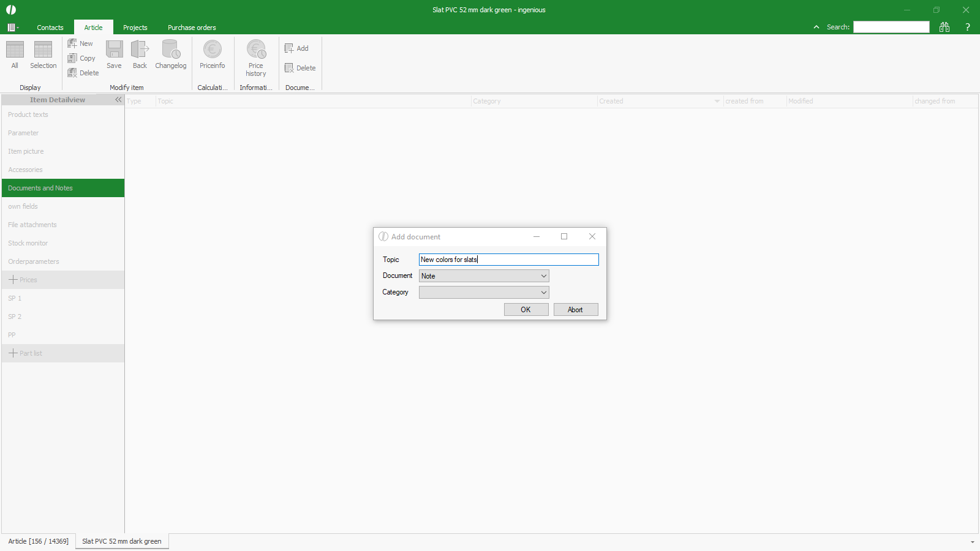
Task: Switch to the Contacts tab
Action: pyautogui.click(x=50, y=28)
